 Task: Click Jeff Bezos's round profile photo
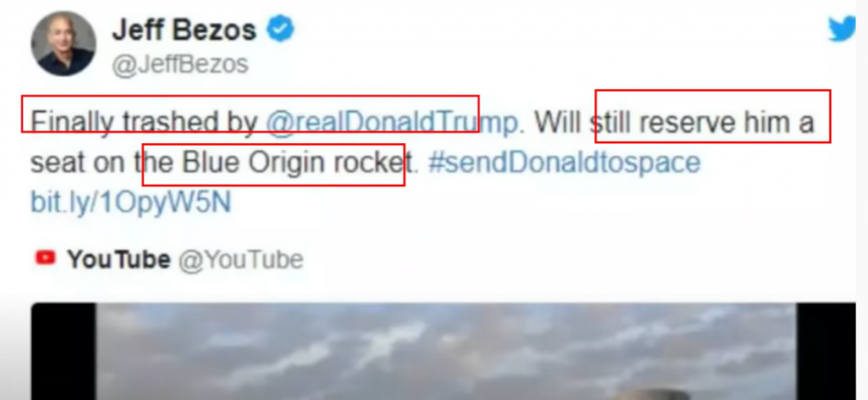click(64, 43)
